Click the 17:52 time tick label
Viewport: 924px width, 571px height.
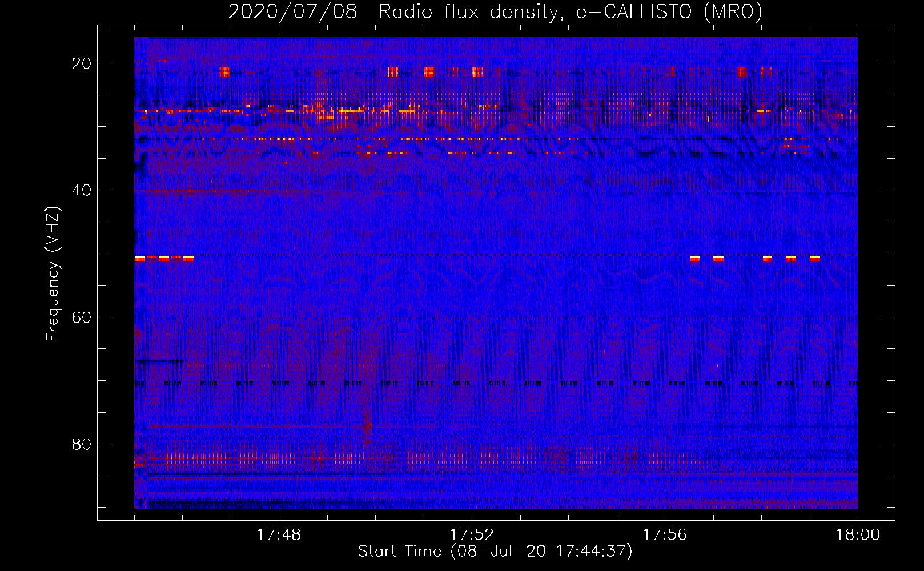(x=472, y=534)
